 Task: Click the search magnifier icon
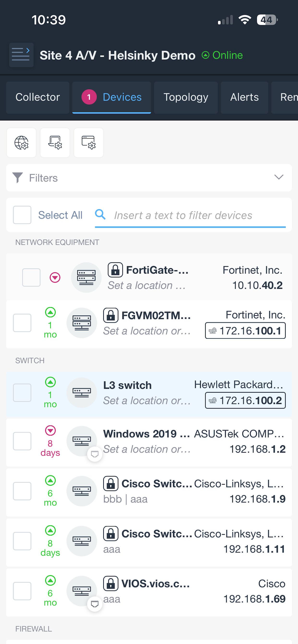pyautogui.click(x=100, y=214)
